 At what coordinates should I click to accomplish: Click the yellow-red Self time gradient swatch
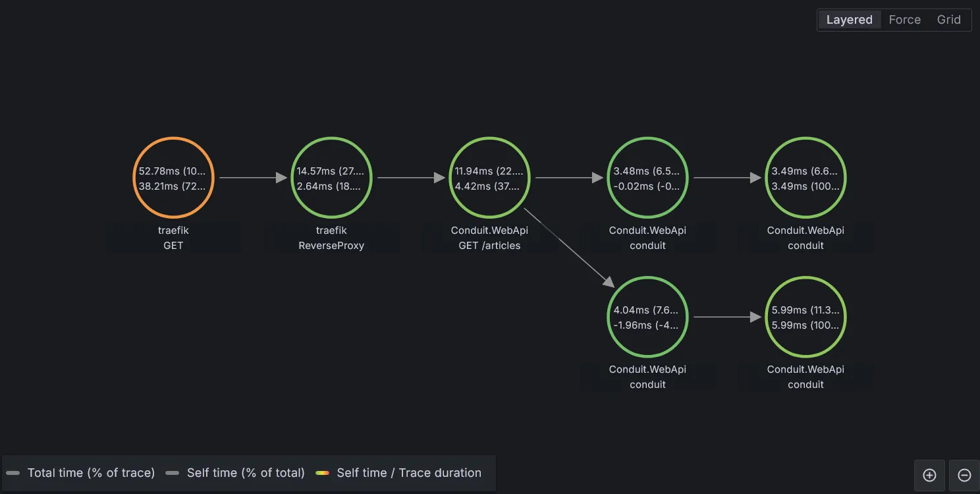pyautogui.click(x=323, y=472)
